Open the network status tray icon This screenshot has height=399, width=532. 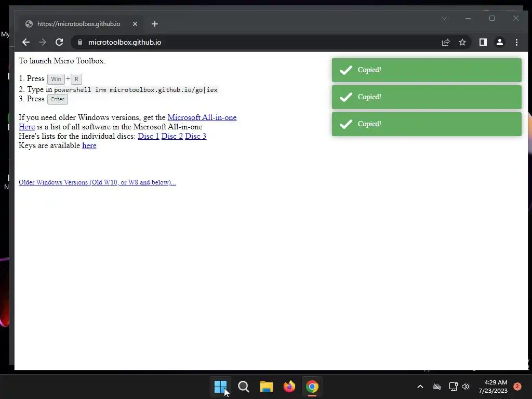tap(453, 387)
